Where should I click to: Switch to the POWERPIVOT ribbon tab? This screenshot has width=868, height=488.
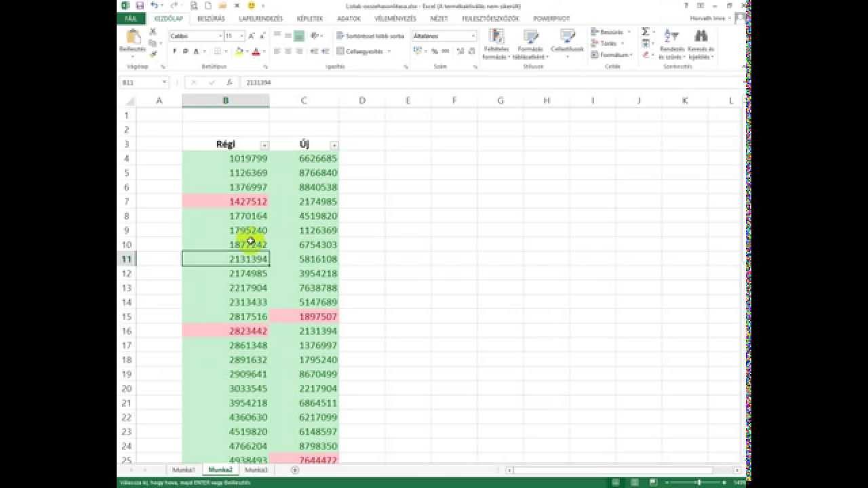click(x=551, y=18)
